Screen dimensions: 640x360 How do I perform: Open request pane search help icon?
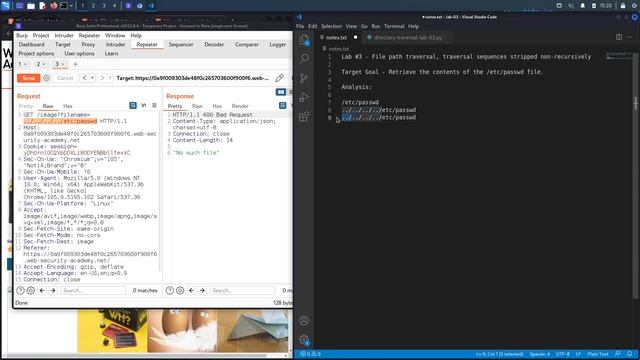[x=20, y=290]
